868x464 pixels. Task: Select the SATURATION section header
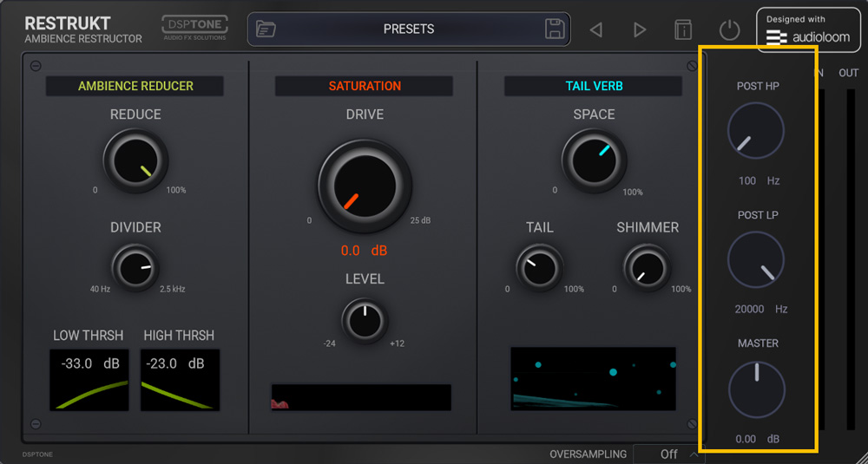365,86
